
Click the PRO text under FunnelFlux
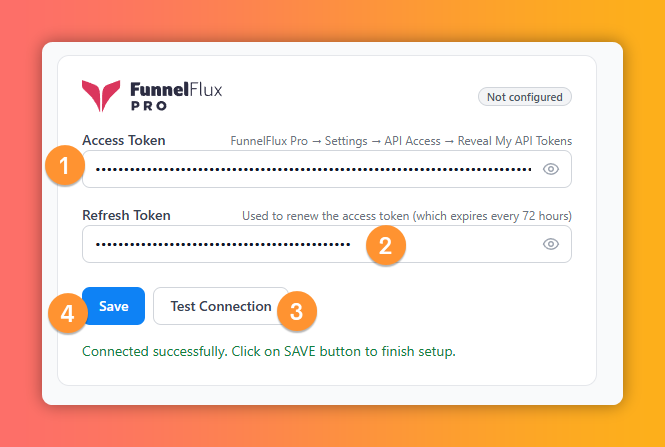[x=149, y=106]
